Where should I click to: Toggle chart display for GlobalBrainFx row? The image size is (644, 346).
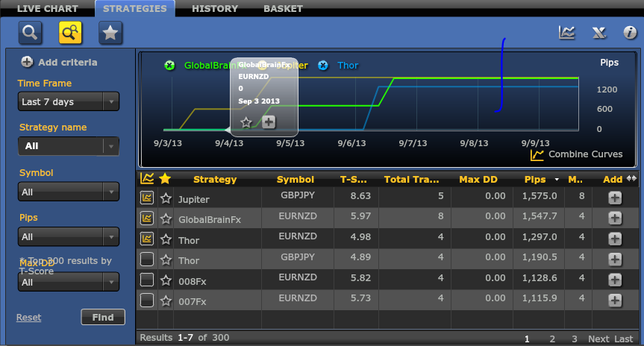147,218
